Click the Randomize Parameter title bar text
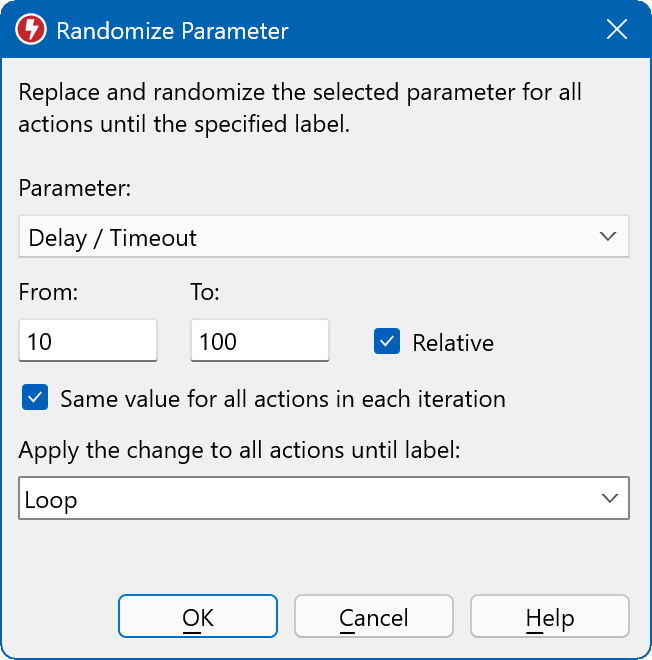 pyautogui.click(x=172, y=31)
